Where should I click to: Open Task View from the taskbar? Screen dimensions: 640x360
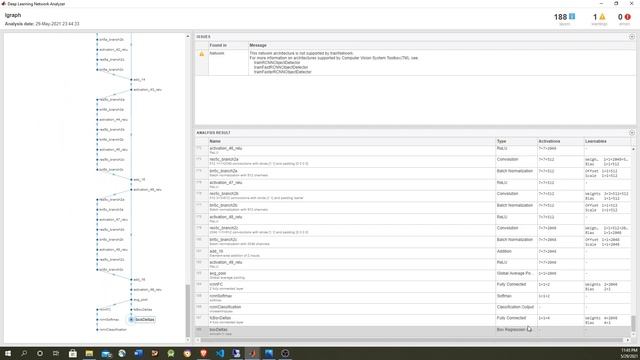point(56,353)
